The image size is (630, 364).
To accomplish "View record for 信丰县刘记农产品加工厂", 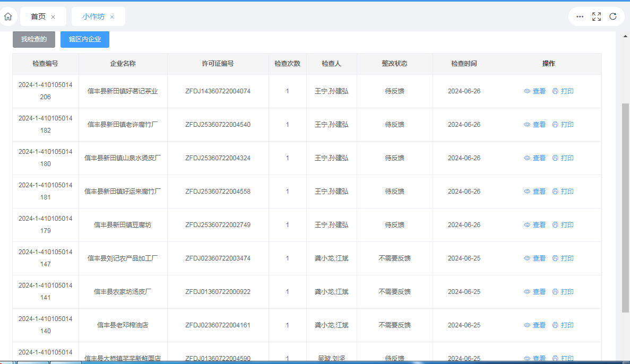I will (x=535, y=258).
